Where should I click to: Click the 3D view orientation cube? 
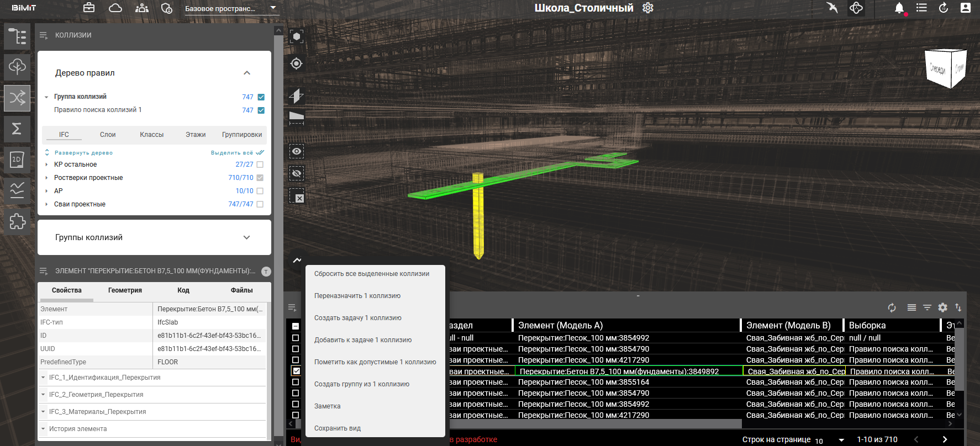click(x=945, y=69)
